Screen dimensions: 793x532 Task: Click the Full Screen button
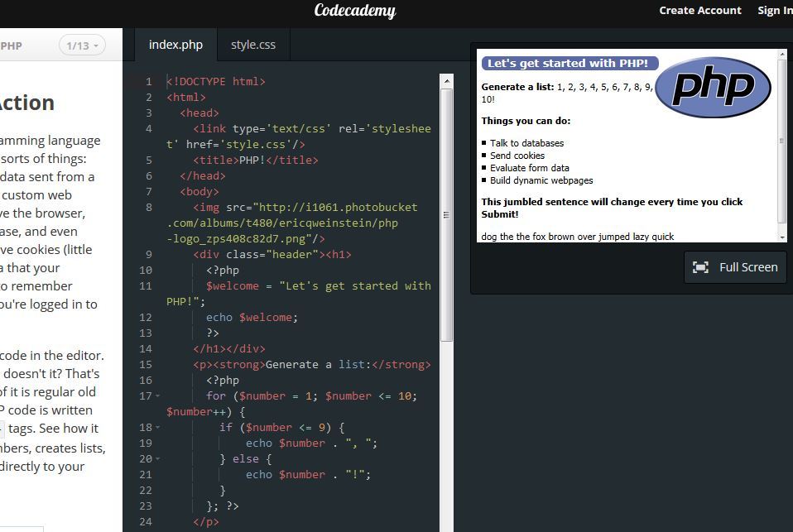735,267
